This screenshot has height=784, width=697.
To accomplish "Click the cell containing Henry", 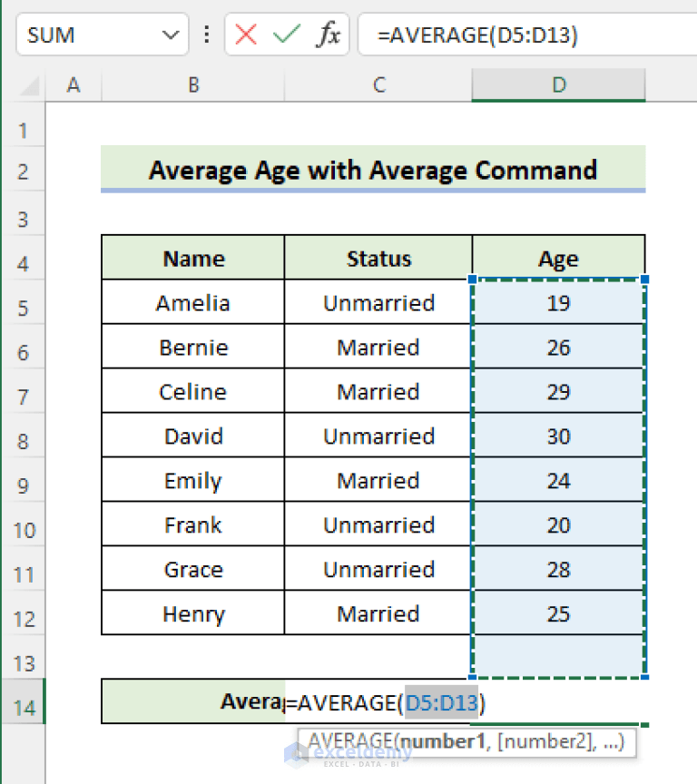I will [x=193, y=613].
